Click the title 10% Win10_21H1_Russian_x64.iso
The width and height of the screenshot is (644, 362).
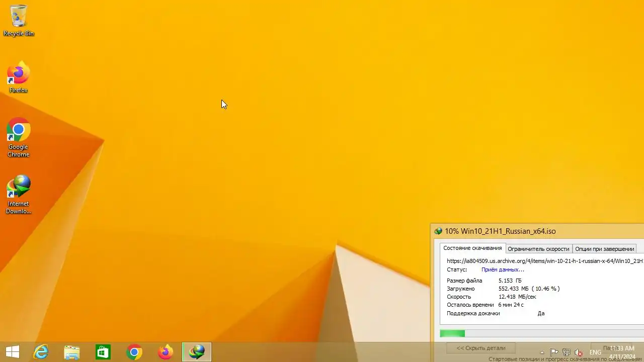click(500, 231)
